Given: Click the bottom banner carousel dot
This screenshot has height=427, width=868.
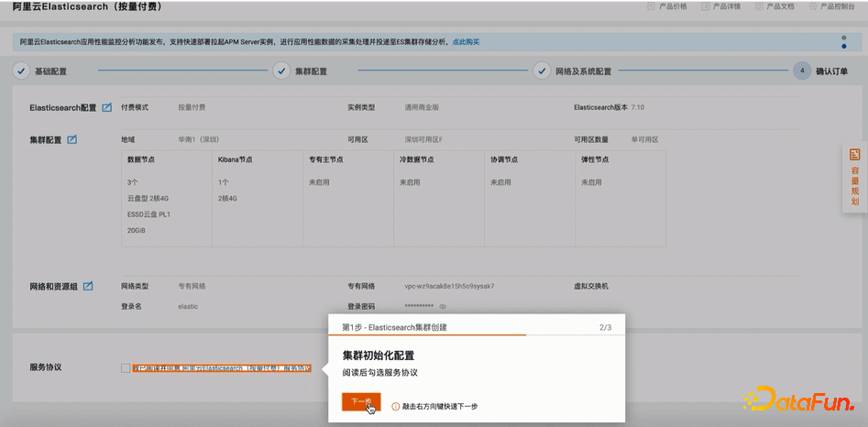Looking at the screenshot, I should [x=843, y=47].
